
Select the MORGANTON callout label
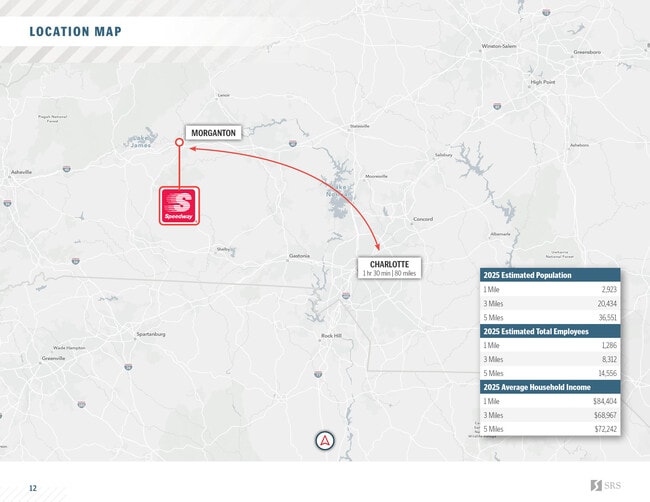212,132
